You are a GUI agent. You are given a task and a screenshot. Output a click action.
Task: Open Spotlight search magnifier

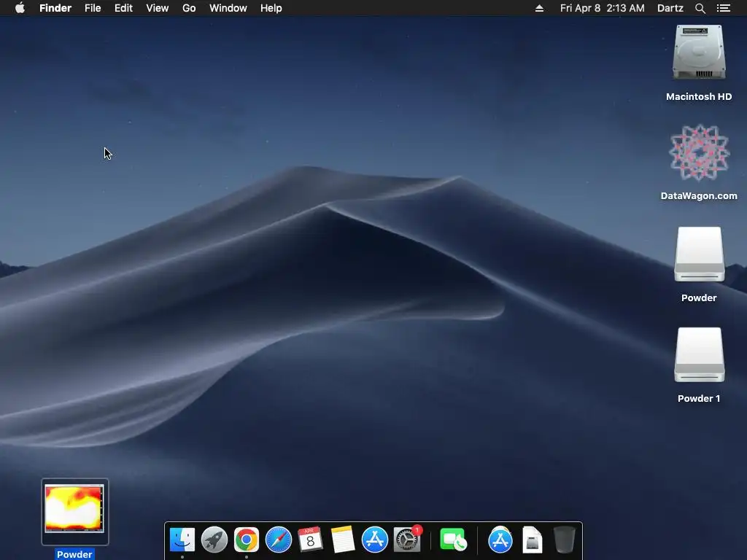(700, 8)
